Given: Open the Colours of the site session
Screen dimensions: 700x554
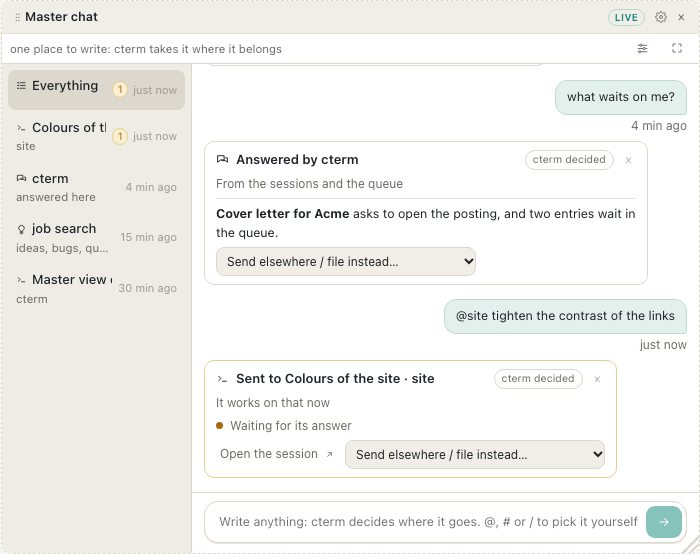Looking at the screenshot, I should click(96, 136).
